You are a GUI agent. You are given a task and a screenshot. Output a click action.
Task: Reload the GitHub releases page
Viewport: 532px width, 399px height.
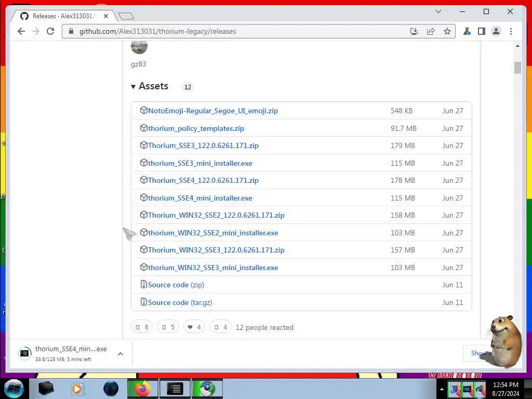50,31
